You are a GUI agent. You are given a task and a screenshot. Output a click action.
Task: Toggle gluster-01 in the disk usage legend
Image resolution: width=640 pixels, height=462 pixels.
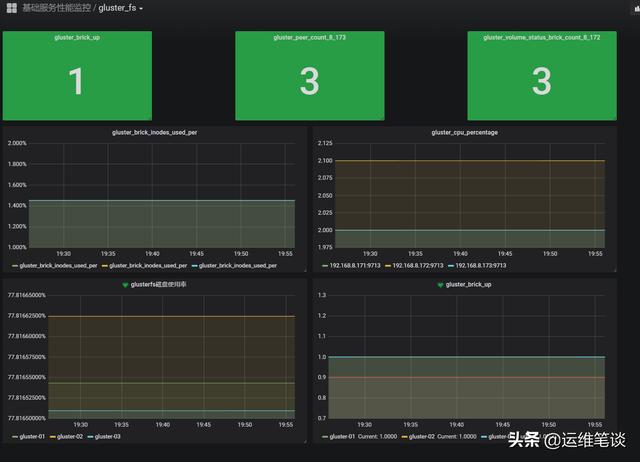(x=32, y=437)
